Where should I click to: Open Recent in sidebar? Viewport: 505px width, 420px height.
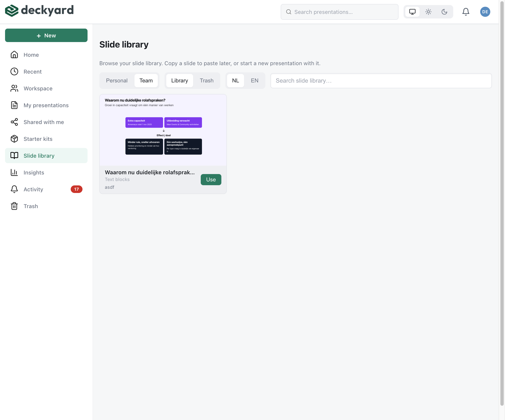coord(46,72)
